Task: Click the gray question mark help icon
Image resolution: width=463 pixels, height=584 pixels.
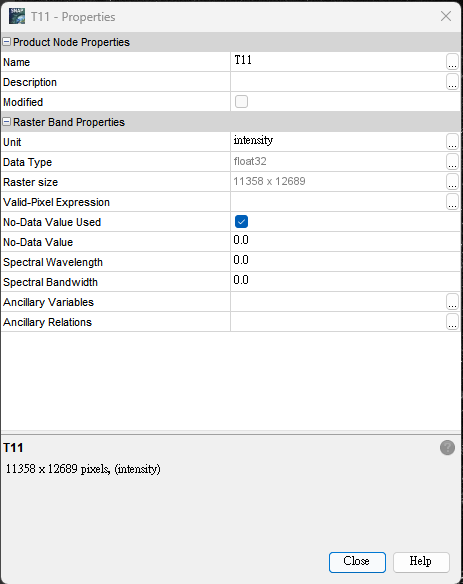Action: tap(447, 447)
